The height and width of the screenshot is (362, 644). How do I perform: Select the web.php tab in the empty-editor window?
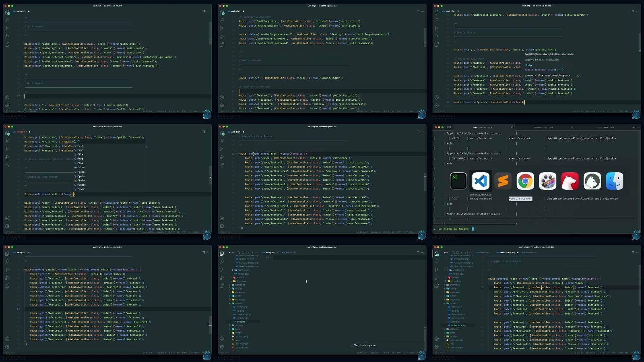tap(270, 252)
